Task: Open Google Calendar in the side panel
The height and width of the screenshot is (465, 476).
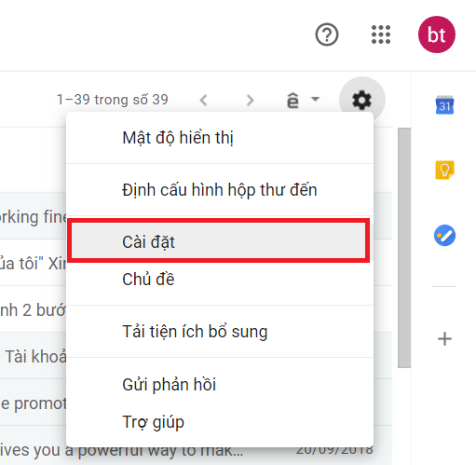Action: pos(444,105)
